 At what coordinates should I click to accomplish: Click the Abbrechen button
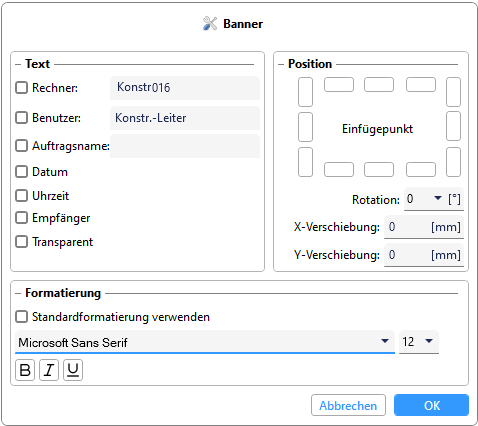click(348, 405)
